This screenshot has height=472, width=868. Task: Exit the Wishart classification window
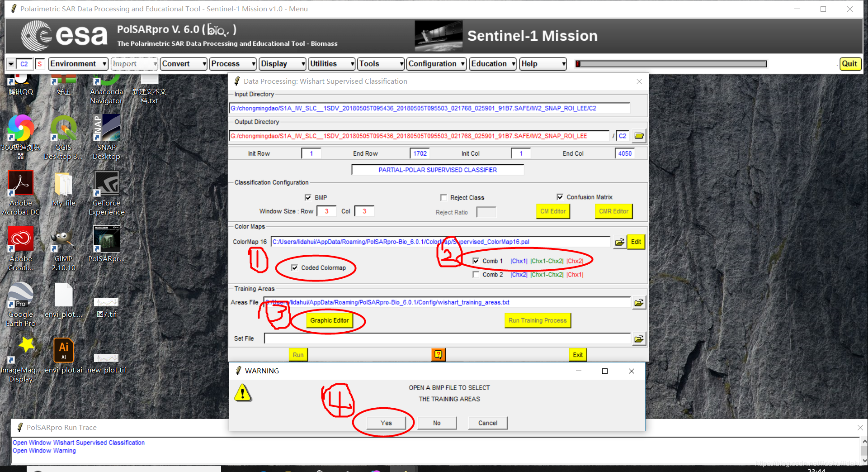578,355
